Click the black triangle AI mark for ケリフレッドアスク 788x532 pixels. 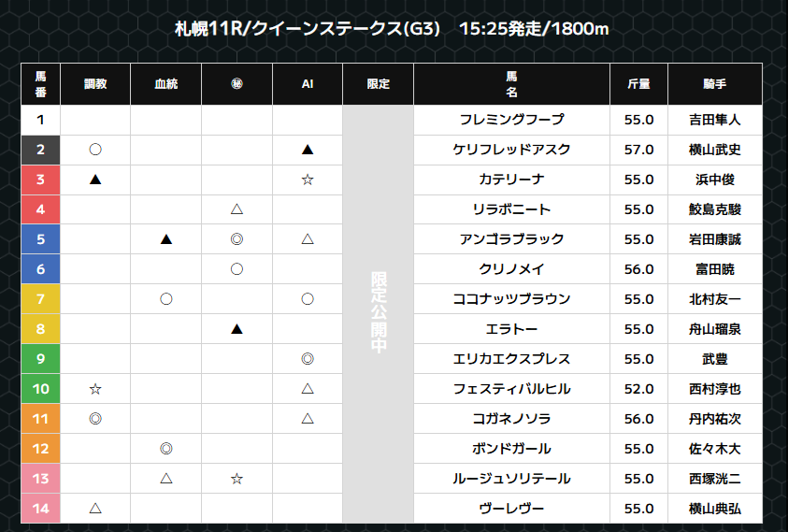click(x=308, y=150)
